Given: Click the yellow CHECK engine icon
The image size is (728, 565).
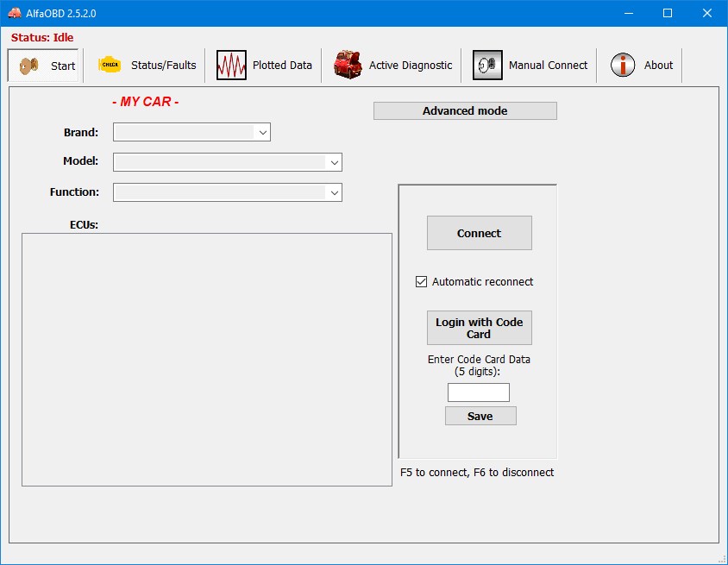Looking at the screenshot, I should coord(110,65).
